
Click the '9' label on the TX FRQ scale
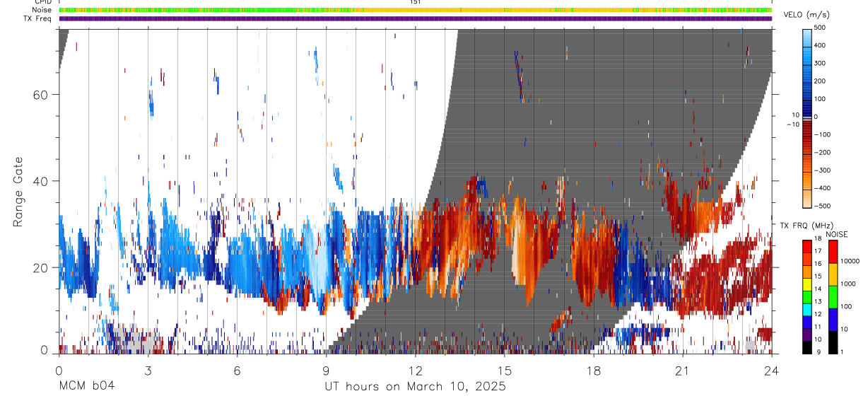[817, 352]
